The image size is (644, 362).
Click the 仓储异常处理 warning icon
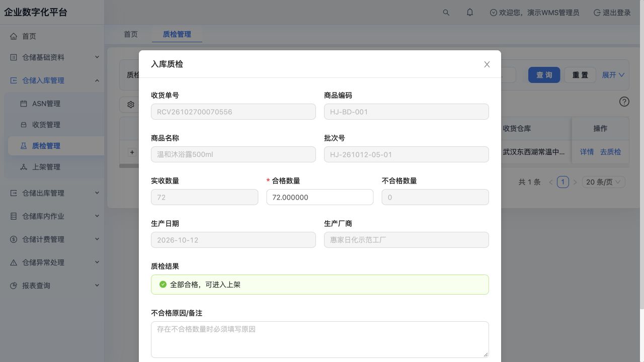(14, 262)
